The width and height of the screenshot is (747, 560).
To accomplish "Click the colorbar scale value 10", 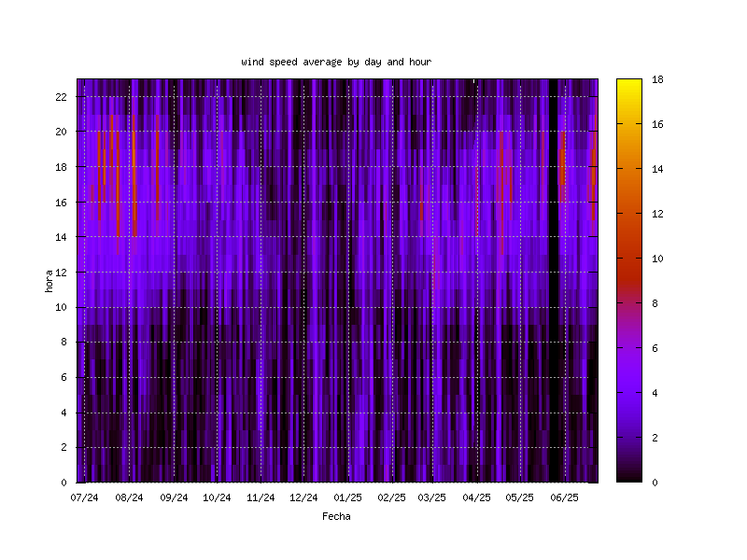I will pos(657,259).
